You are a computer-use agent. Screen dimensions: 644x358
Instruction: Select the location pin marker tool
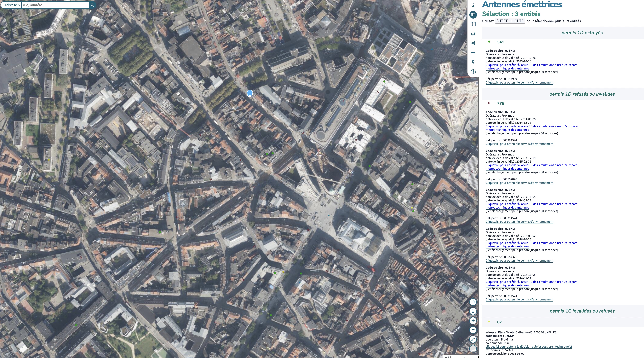(473, 62)
